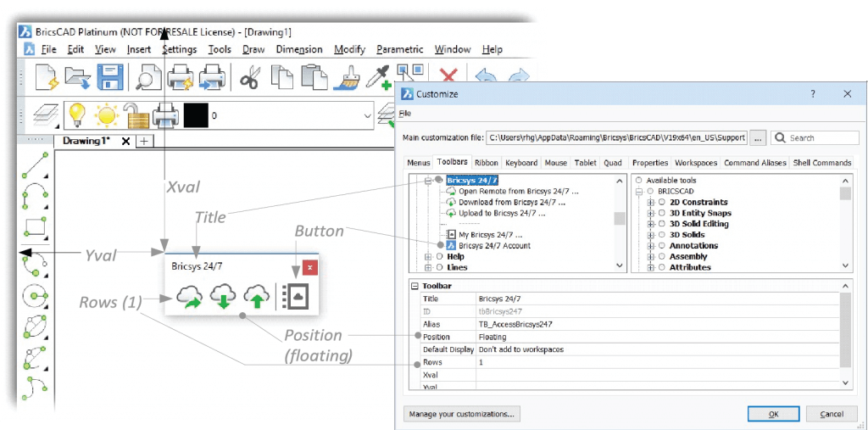Image resolution: width=868 pixels, height=430 pixels.
Task: Expand the Help toolbar tree node
Action: coord(427,257)
